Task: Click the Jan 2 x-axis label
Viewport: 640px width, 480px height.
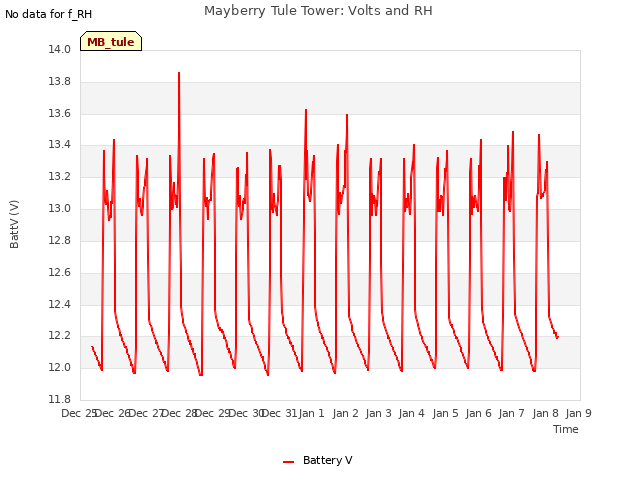Action: [x=345, y=413]
